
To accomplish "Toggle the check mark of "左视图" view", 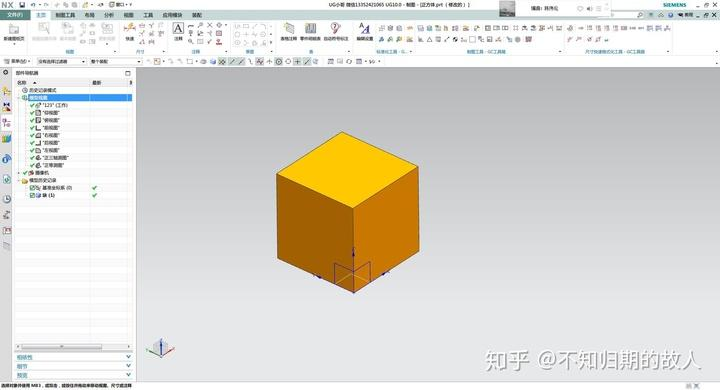I will pos(32,150).
